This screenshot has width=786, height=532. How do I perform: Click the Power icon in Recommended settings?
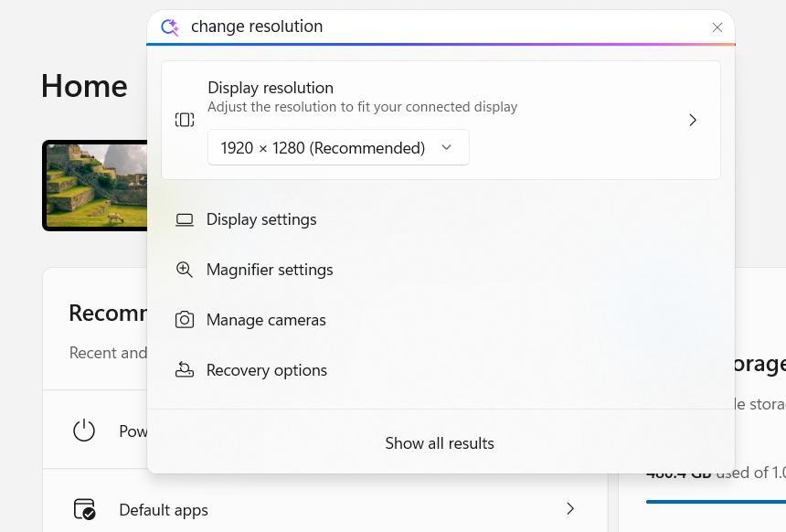(x=84, y=431)
